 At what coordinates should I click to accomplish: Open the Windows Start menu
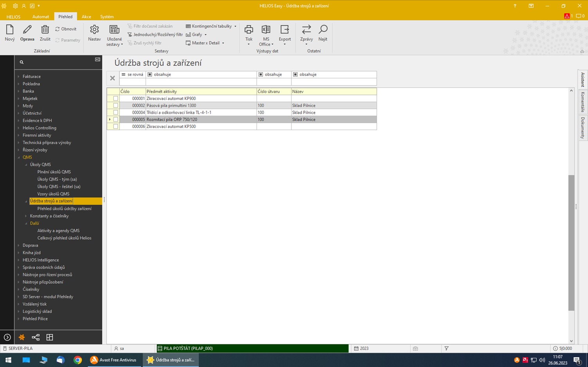click(x=8, y=360)
